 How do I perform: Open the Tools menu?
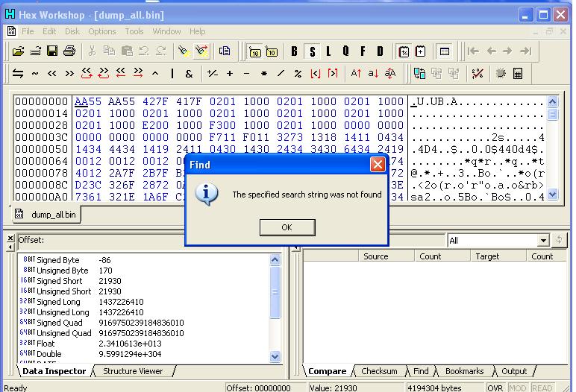point(134,31)
